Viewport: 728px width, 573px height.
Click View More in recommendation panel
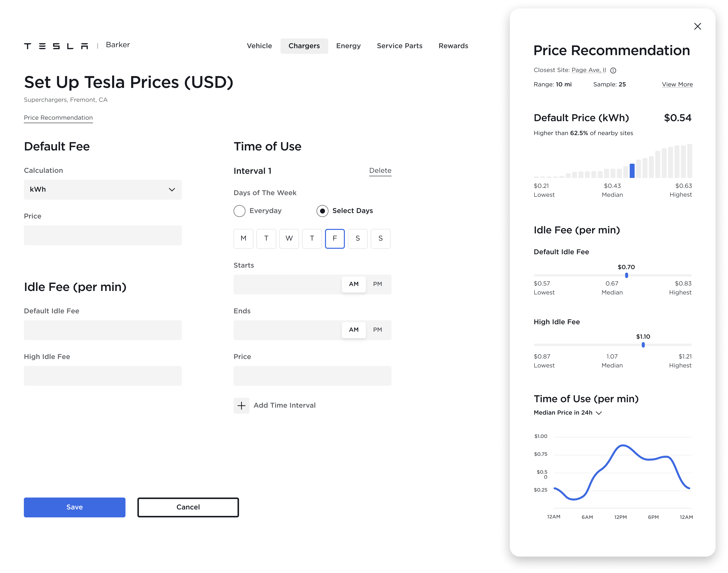[x=677, y=85]
